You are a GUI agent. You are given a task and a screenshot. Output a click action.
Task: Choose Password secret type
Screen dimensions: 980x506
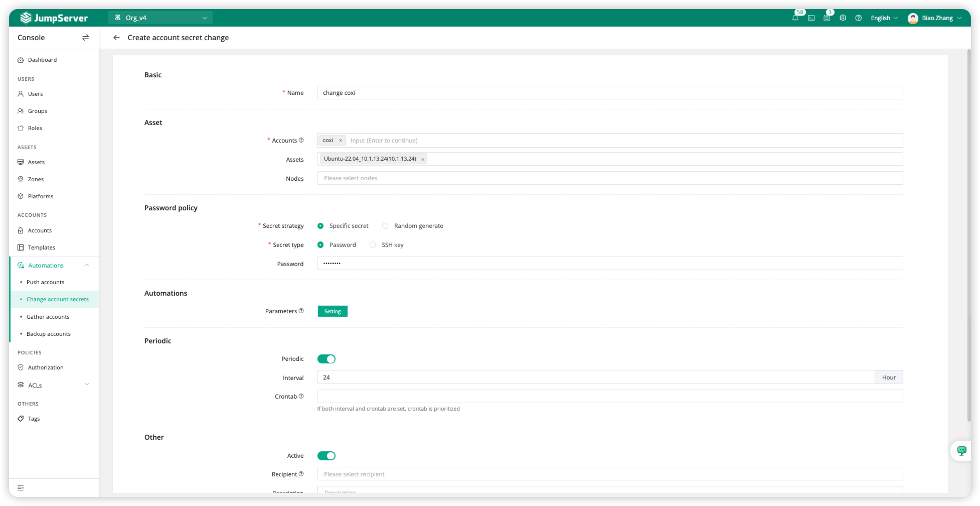(x=320, y=245)
